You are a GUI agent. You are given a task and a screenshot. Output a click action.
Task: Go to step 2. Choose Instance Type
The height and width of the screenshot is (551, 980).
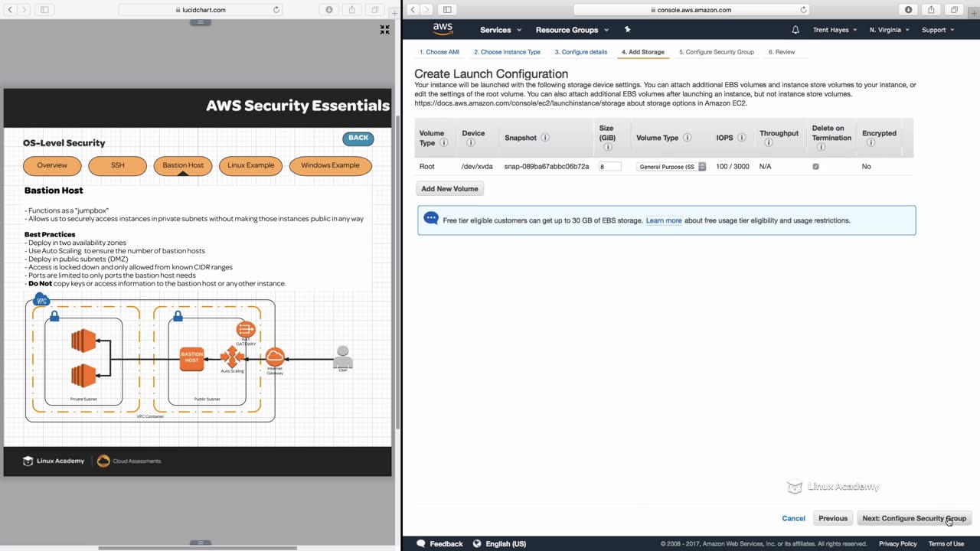[507, 52]
